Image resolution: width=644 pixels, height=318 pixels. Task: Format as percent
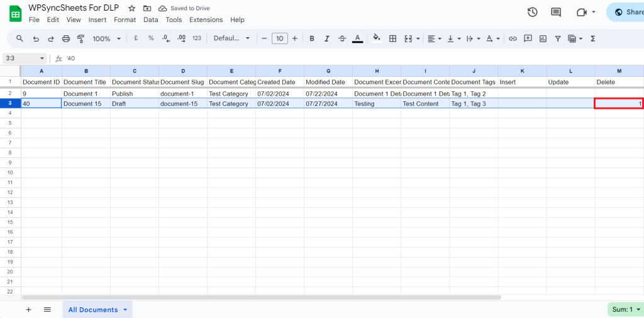pos(151,38)
